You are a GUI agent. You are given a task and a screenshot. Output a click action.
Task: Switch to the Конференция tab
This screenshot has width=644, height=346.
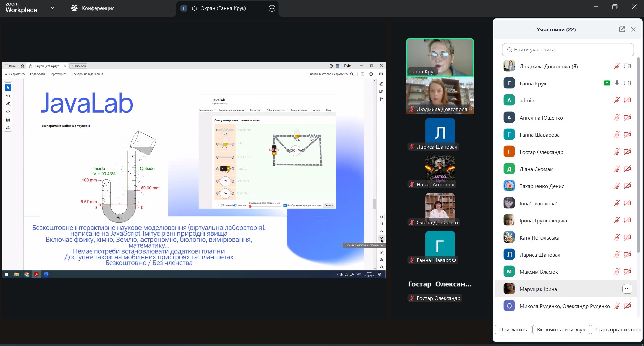coord(93,8)
